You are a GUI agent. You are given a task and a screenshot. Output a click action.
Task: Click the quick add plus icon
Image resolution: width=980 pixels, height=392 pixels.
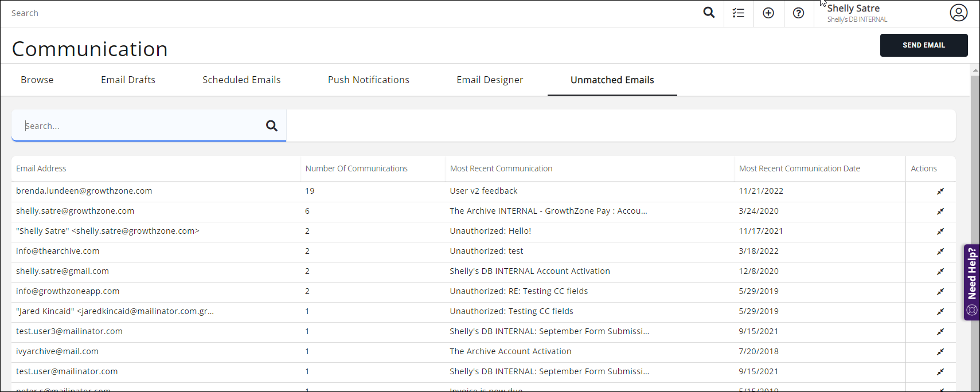point(768,13)
